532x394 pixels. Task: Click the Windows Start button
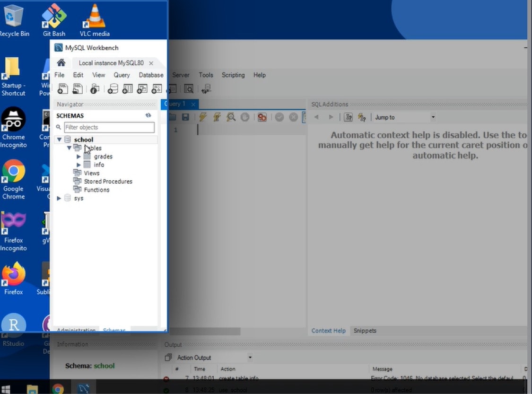click(x=5, y=389)
